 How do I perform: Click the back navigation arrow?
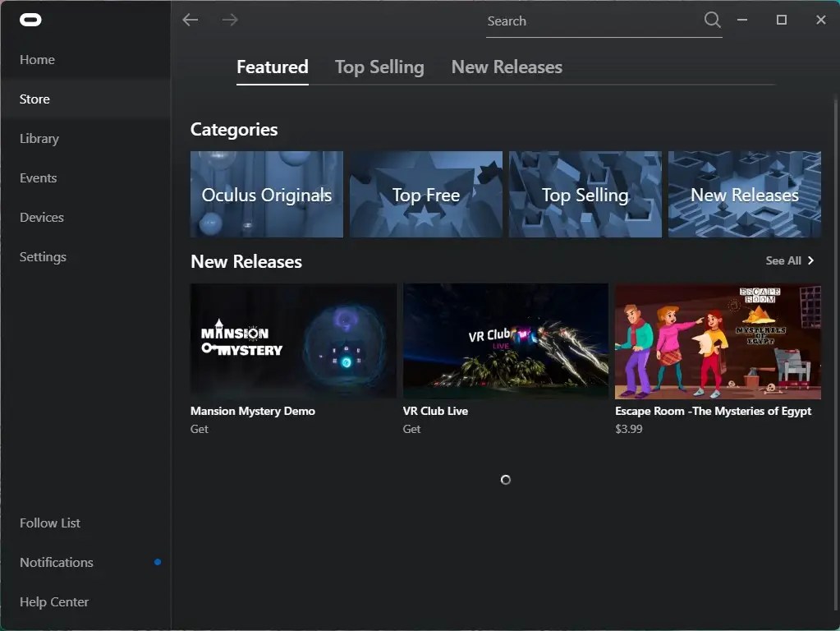coord(190,20)
